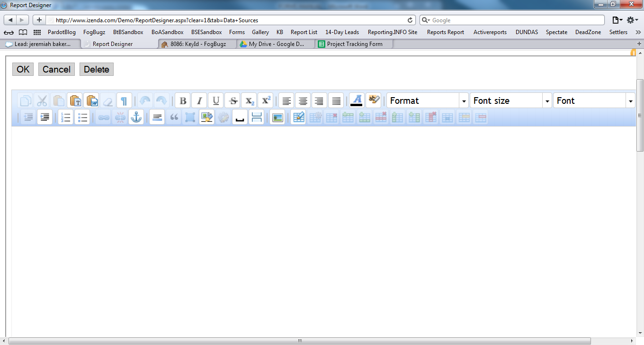Toggle Italic formatting

pos(199,100)
